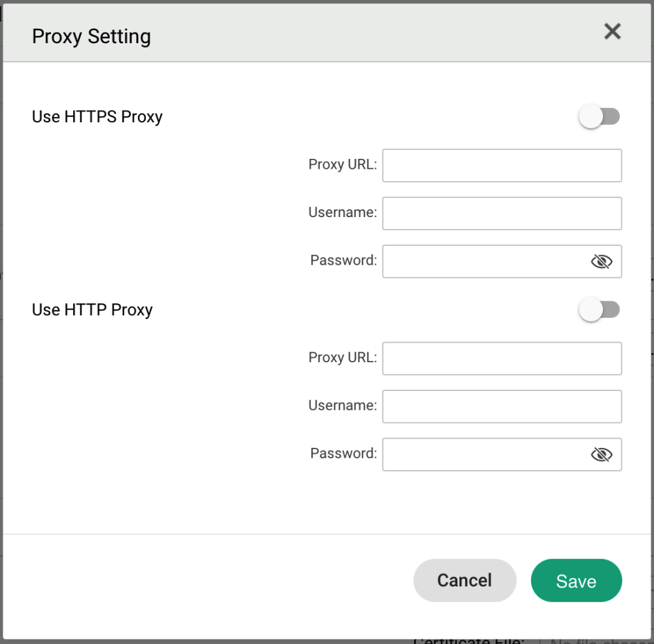
Task: Click the Username label under HTTPS
Action: 343,212
